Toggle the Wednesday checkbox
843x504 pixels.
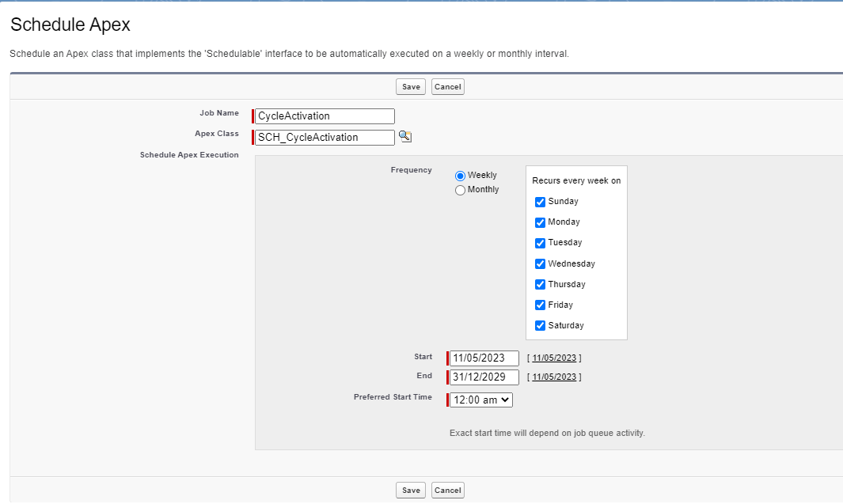click(541, 263)
